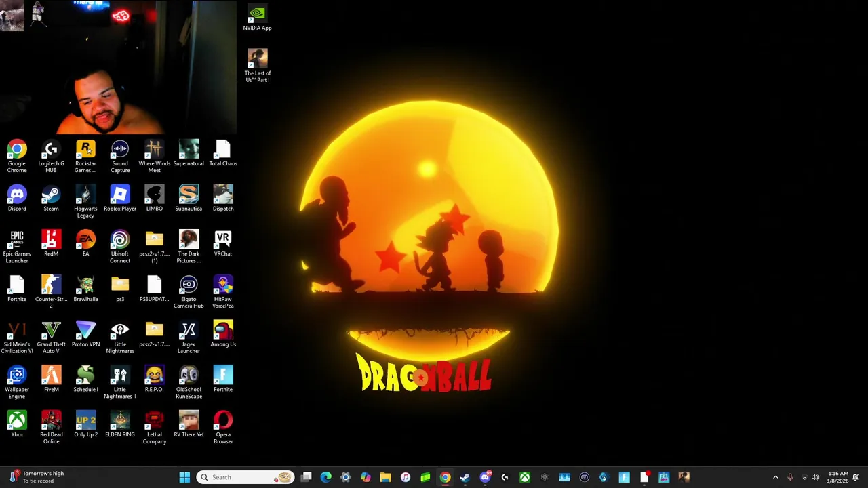Select ELDEN RING desktop icon
The height and width of the screenshot is (488, 868).
(x=120, y=425)
